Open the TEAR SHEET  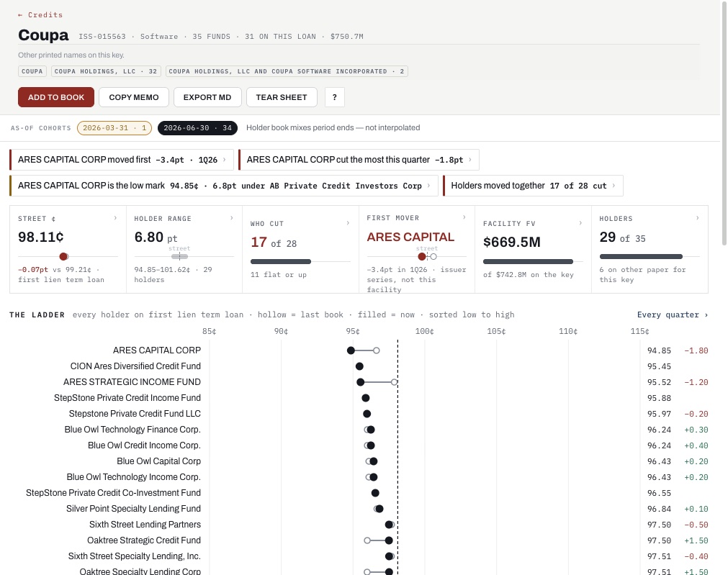pyautogui.click(x=282, y=97)
